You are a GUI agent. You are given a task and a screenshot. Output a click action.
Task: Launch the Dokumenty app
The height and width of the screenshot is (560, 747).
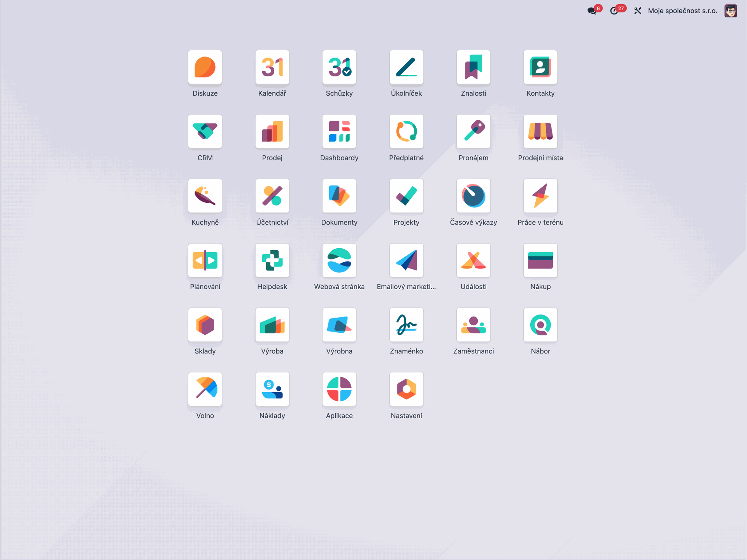pyautogui.click(x=339, y=196)
